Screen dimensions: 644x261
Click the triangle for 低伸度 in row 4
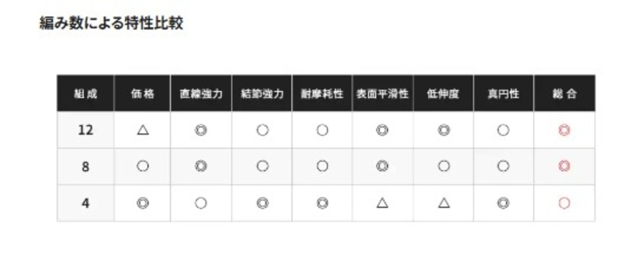click(x=443, y=203)
